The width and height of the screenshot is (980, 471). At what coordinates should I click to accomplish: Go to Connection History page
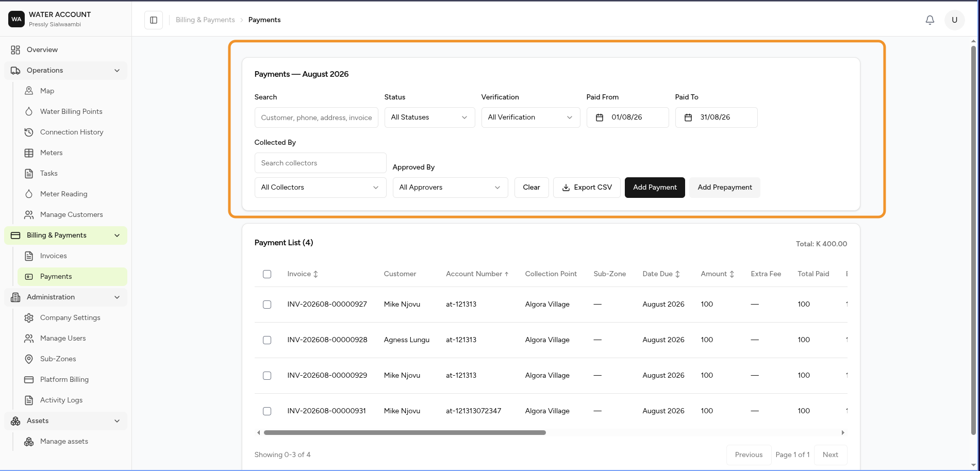[72, 132]
